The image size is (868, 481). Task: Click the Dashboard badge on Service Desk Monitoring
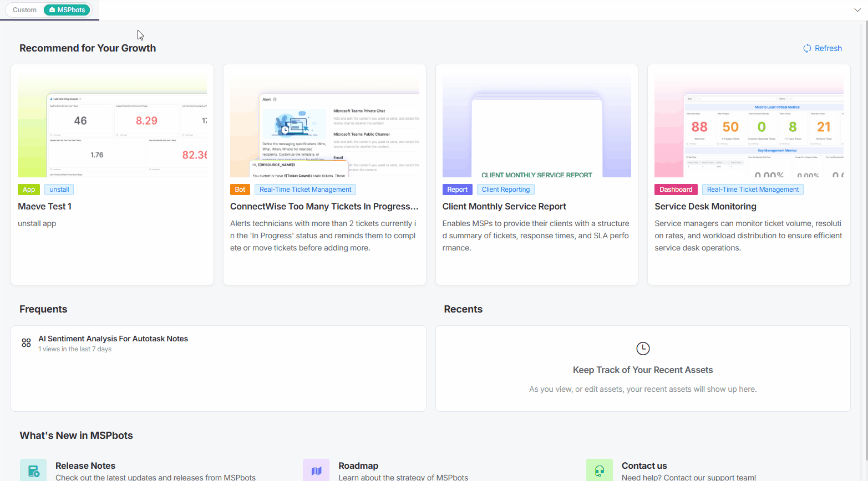tap(676, 189)
